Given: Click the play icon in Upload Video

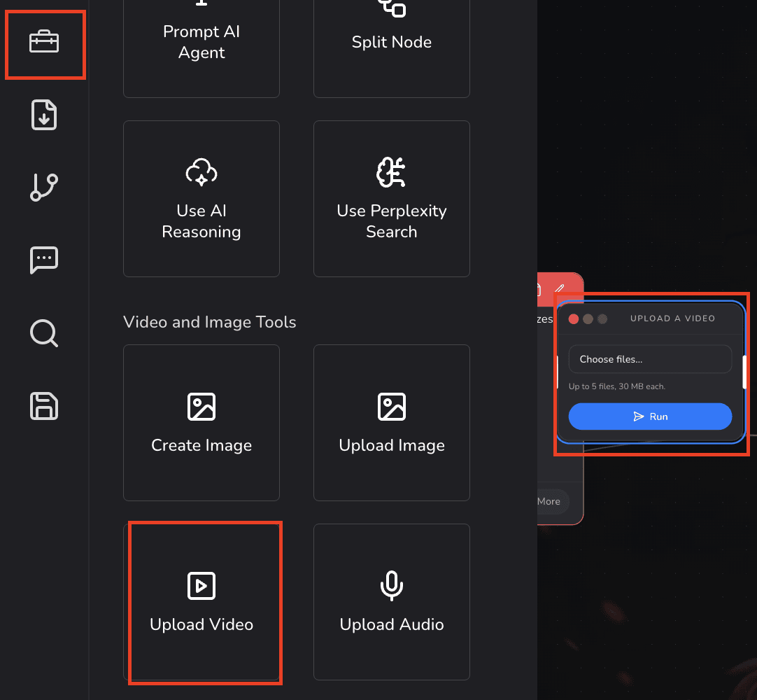Looking at the screenshot, I should point(201,586).
